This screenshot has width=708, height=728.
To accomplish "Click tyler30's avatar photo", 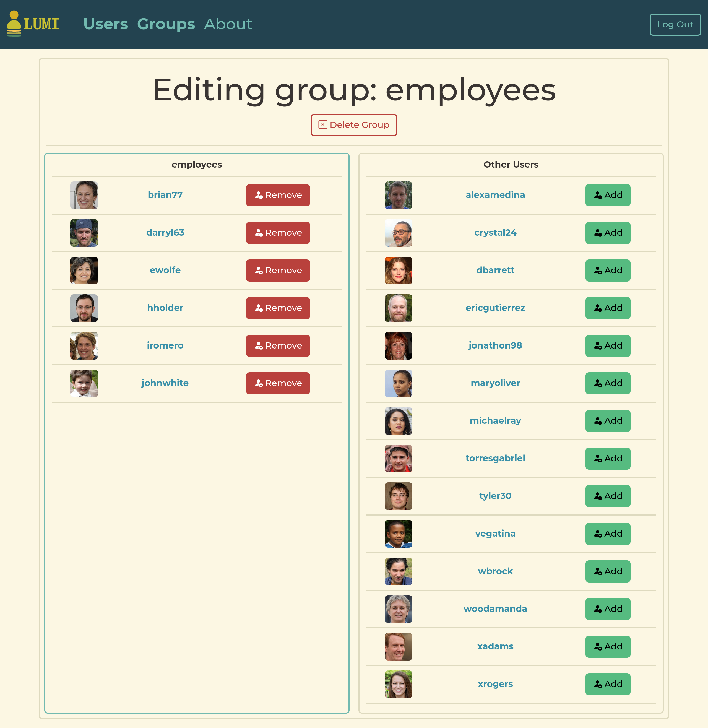I will pyautogui.click(x=398, y=496).
